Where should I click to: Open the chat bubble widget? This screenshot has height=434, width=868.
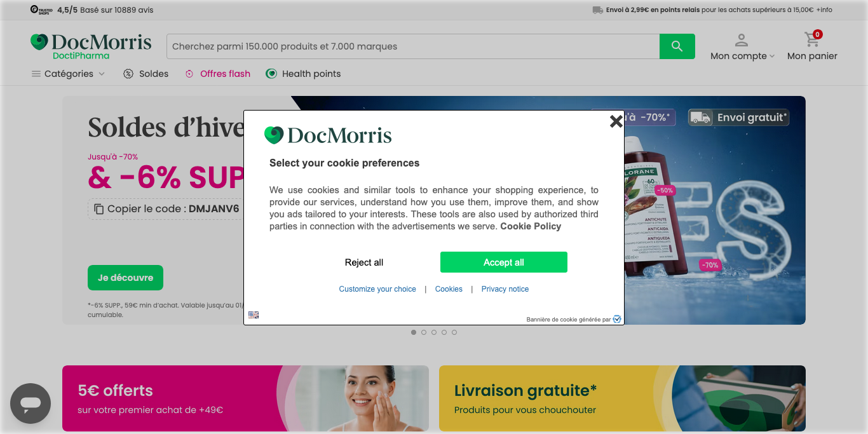(x=30, y=403)
